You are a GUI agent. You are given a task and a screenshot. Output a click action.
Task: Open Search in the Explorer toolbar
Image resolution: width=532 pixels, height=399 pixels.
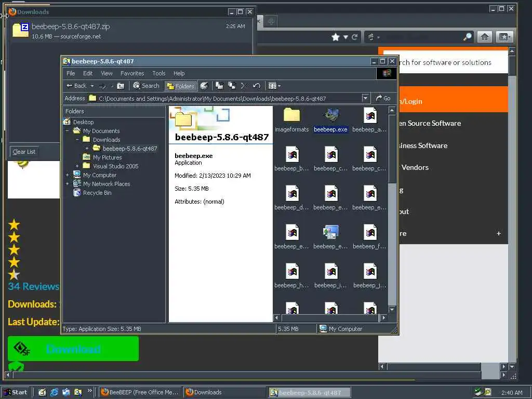click(x=146, y=86)
